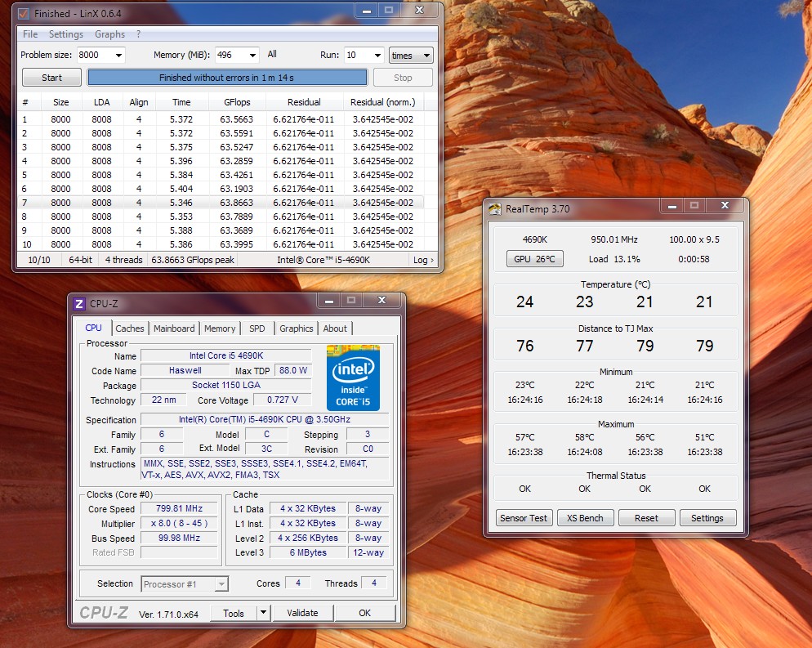Switch to the Graphics tab
The width and height of the screenshot is (812, 648).
tap(297, 328)
